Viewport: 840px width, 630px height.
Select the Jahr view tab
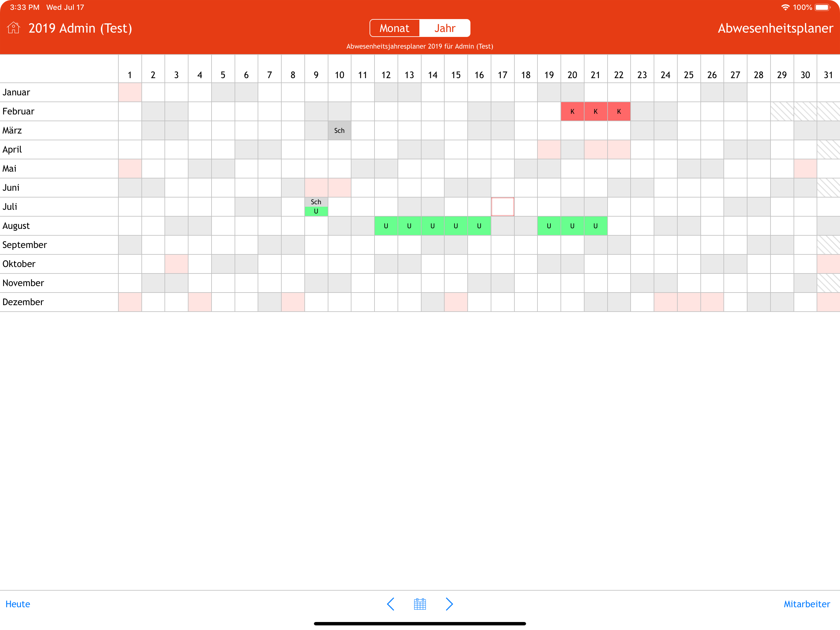point(445,28)
